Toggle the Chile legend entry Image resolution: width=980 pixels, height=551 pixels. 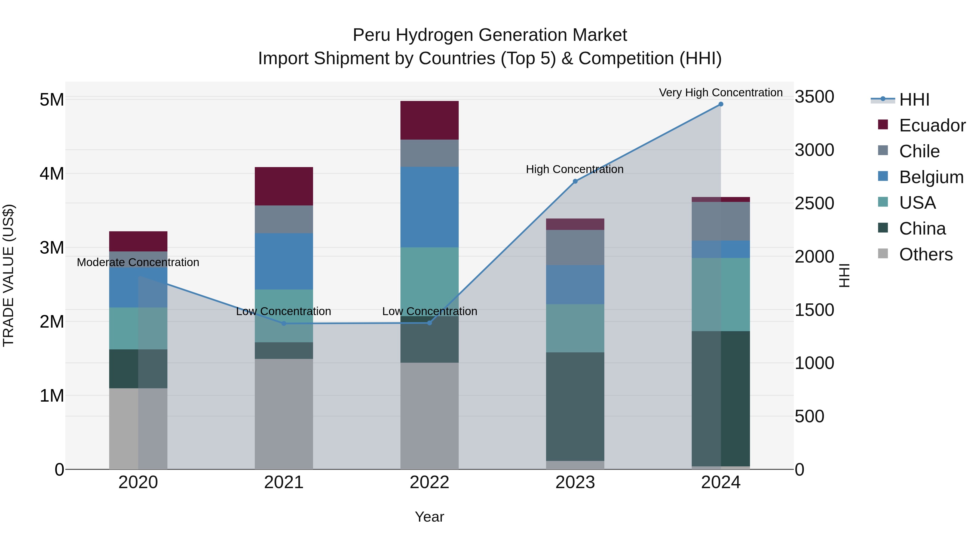[x=908, y=151]
